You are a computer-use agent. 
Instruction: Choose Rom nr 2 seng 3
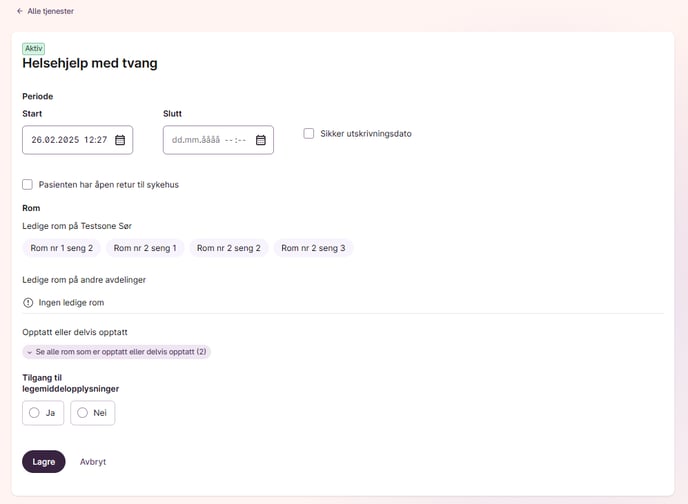[313, 248]
